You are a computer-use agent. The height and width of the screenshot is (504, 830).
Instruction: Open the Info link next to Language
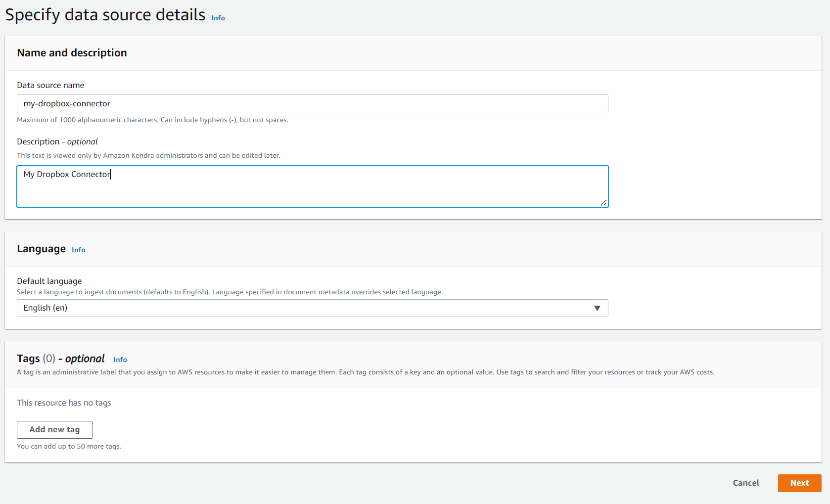78,250
